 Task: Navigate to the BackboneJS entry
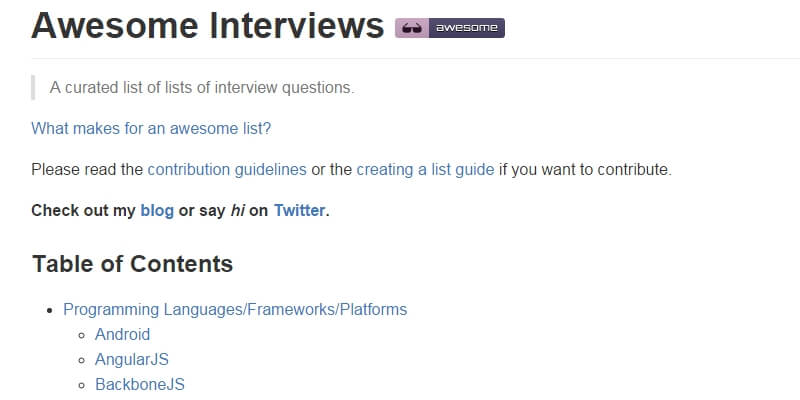click(140, 384)
